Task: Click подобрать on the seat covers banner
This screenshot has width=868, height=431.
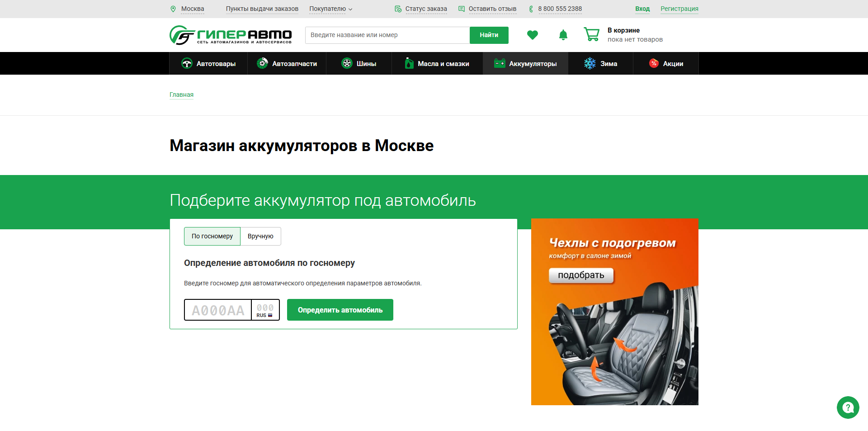Action: click(x=581, y=275)
